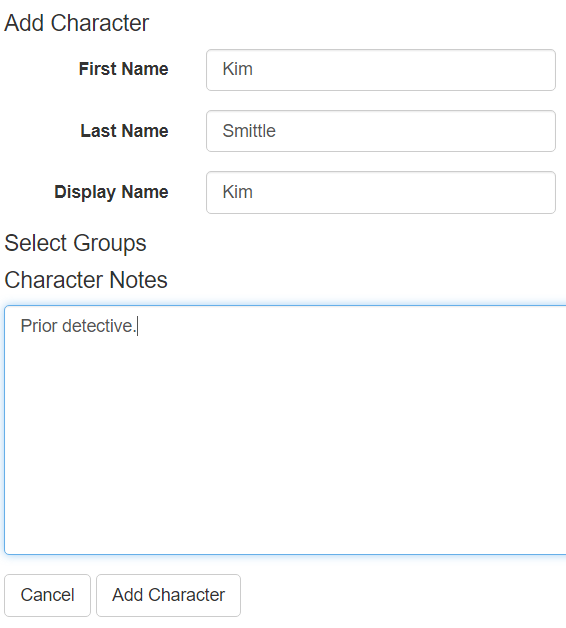
Task: Click the word 'Prior' in Character Notes
Action: coord(39,326)
